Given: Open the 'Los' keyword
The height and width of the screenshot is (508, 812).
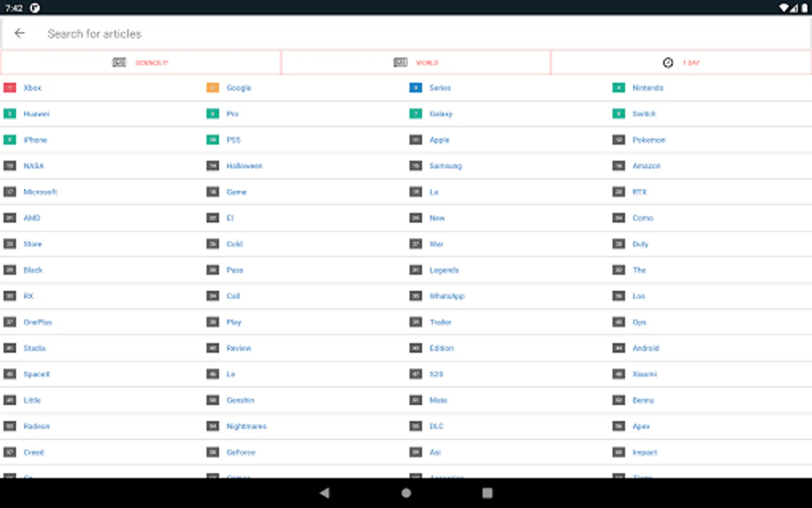Looking at the screenshot, I should (x=639, y=296).
